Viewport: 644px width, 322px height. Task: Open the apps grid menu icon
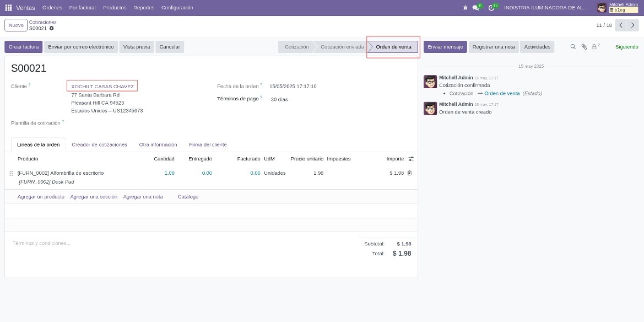[x=8, y=8]
